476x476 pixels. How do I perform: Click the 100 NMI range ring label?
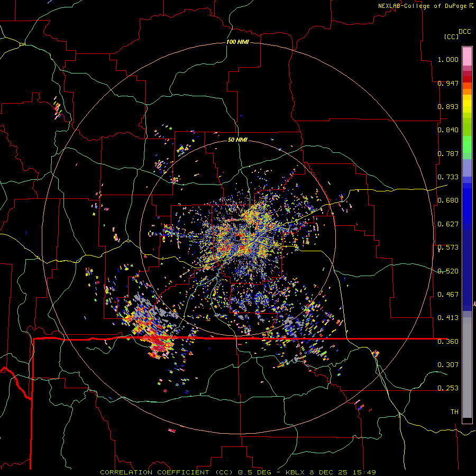pos(237,42)
